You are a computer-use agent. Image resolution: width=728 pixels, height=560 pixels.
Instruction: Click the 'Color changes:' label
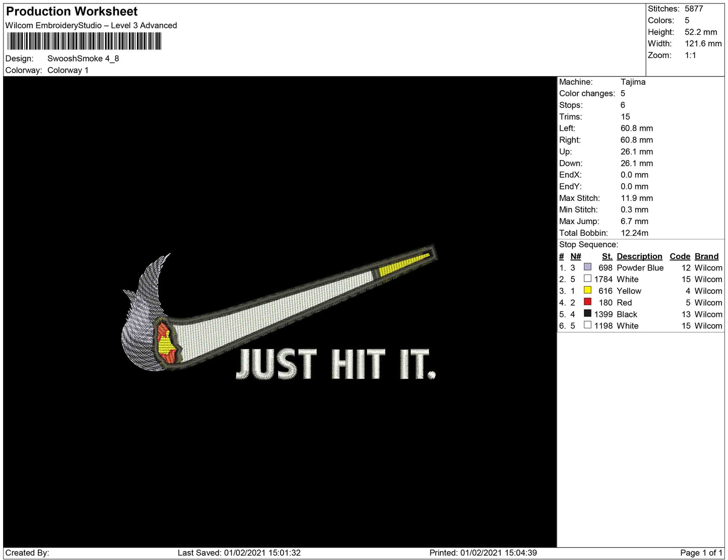tap(587, 93)
